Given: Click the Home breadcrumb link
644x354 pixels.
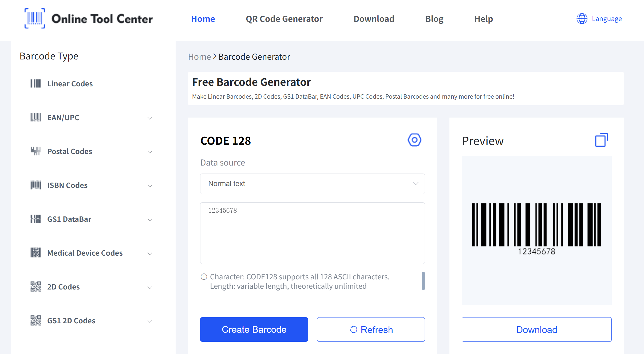Looking at the screenshot, I should click(199, 57).
